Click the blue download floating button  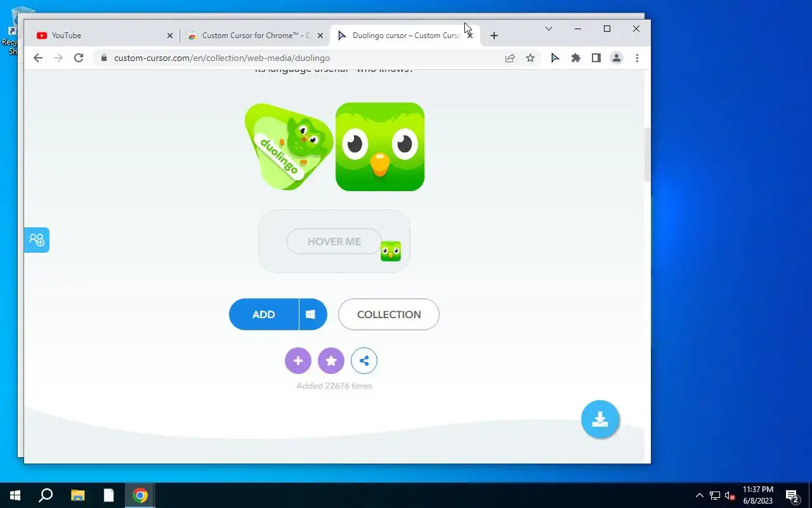pos(600,419)
